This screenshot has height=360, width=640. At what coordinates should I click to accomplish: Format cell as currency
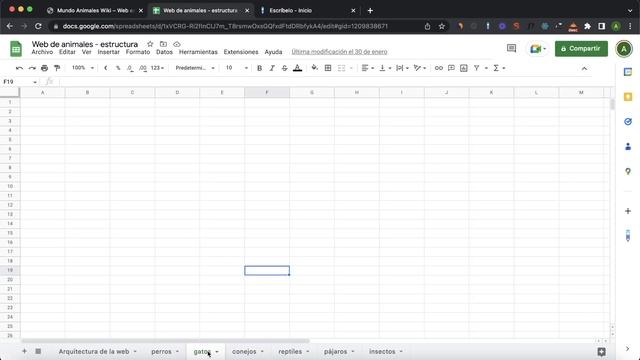(x=106, y=68)
